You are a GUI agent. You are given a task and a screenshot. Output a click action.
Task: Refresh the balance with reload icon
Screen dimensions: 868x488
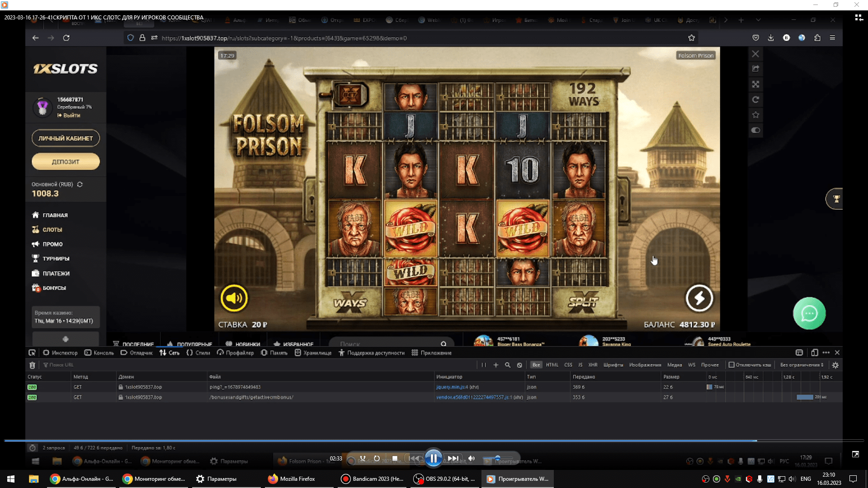(x=80, y=184)
